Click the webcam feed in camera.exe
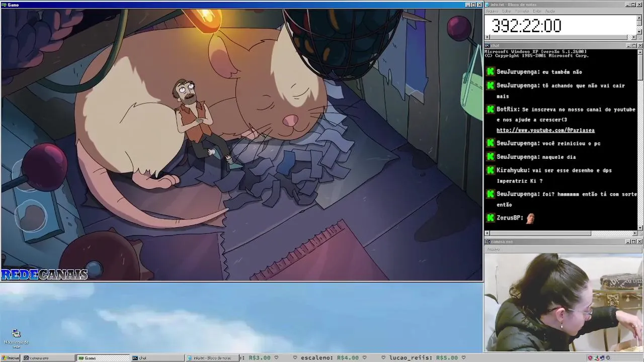 pyautogui.click(x=563, y=302)
